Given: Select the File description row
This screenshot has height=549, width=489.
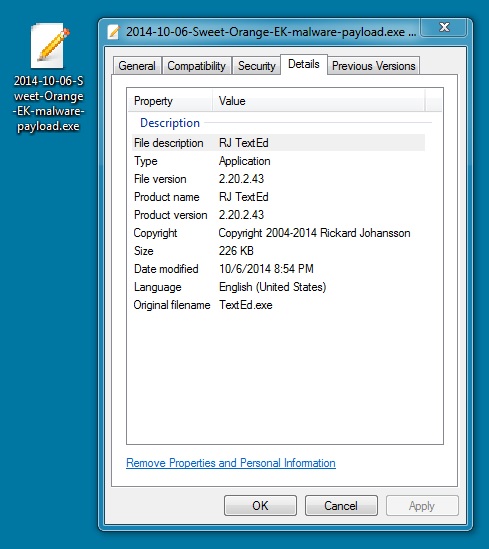Looking at the screenshot, I should point(278,143).
